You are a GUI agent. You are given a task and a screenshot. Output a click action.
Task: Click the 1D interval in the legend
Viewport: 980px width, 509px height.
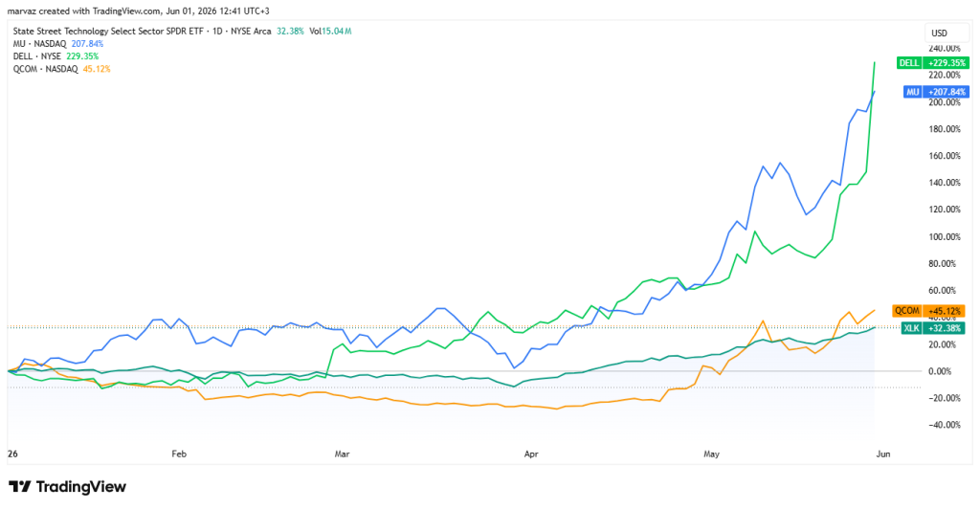point(217,31)
